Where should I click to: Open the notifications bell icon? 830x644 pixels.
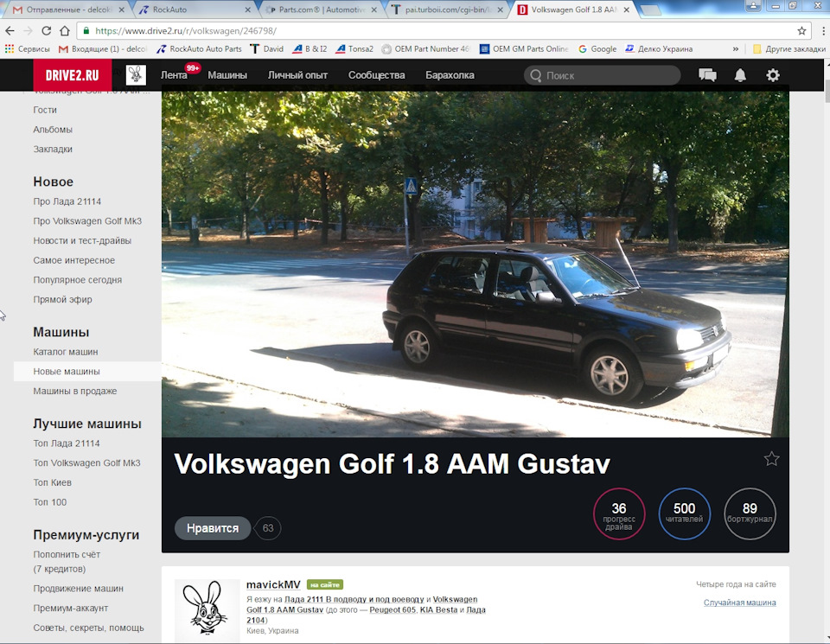click(740, 75)
